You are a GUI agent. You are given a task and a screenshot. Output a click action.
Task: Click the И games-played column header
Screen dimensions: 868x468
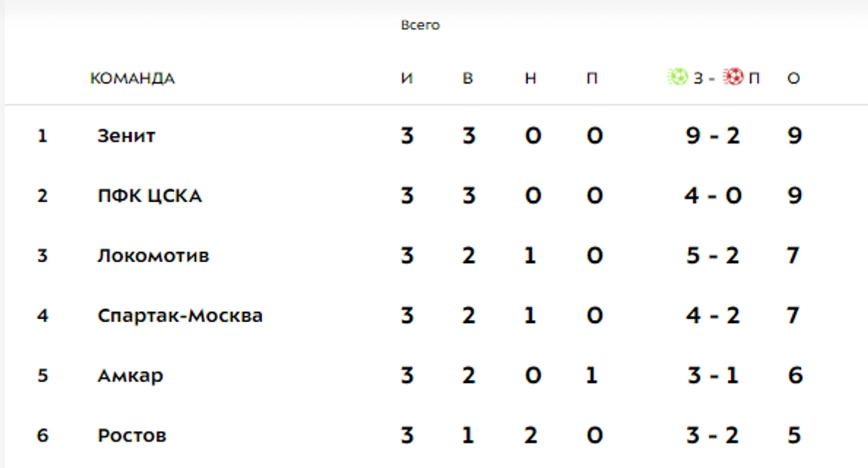(407, 78)
